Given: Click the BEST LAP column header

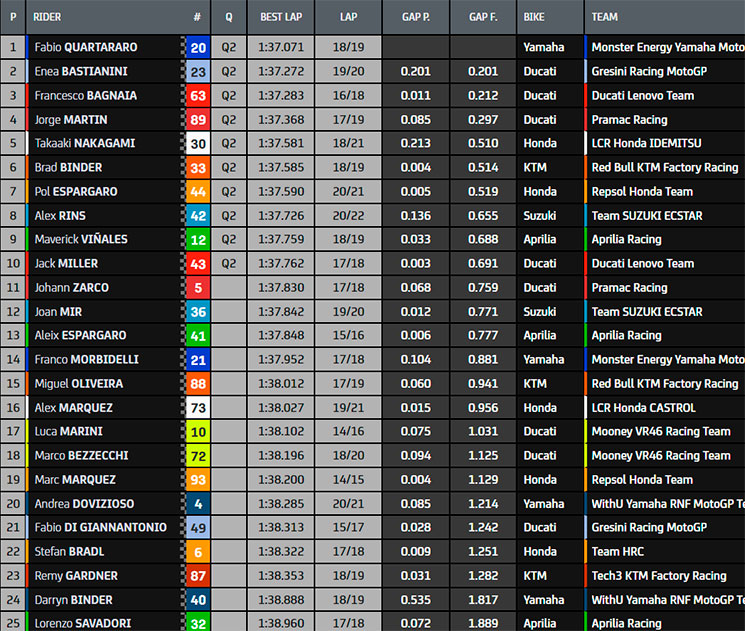Looking at the screenshot, I should (281, 17).
